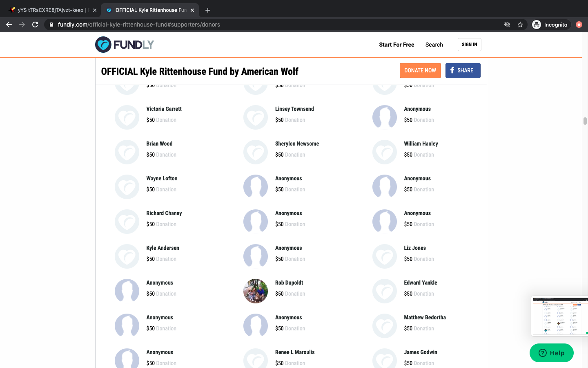Open a new browser tab
The width and height of the screenshot is (588, 368).
pyautogui.click(x=208, y=10)
